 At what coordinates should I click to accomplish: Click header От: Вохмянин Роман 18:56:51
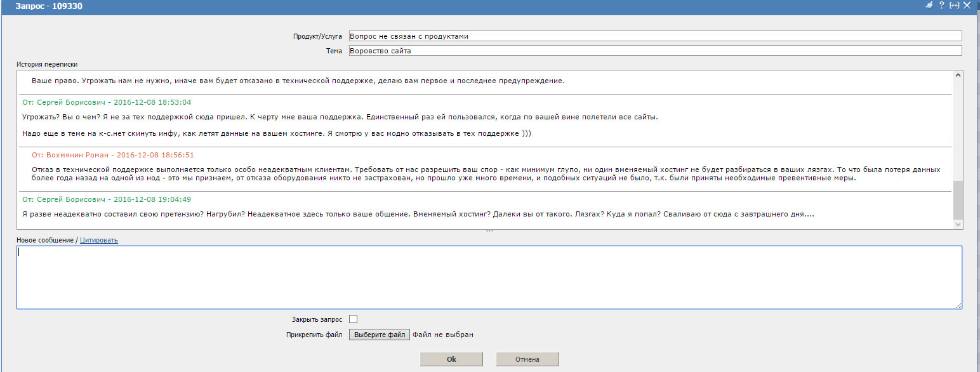click(113, 155)
